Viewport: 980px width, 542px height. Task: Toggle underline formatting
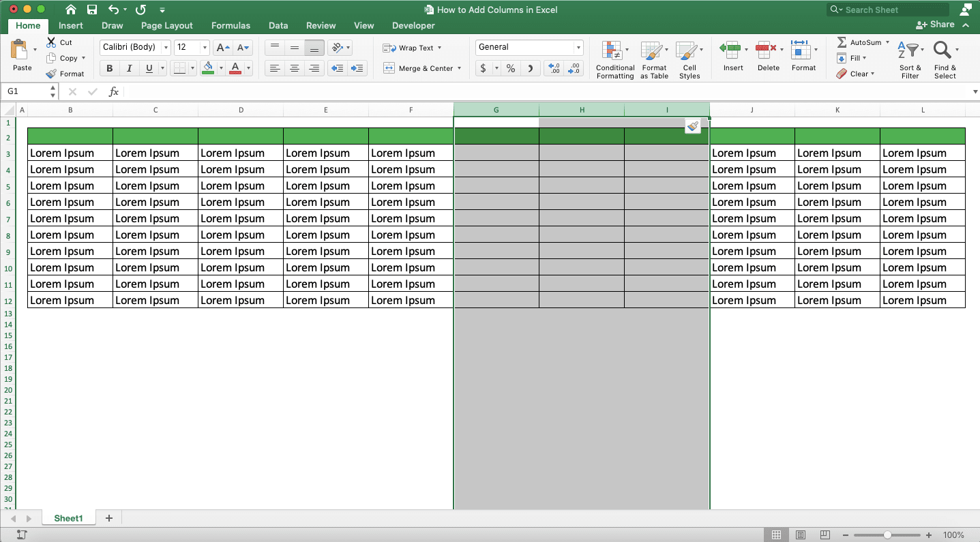click(x=149, y=68)
